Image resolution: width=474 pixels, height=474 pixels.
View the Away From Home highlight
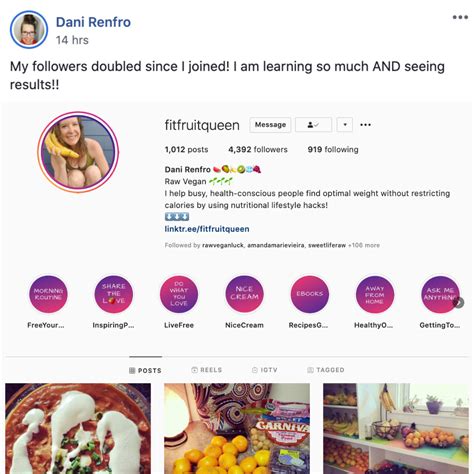point(375,294)
